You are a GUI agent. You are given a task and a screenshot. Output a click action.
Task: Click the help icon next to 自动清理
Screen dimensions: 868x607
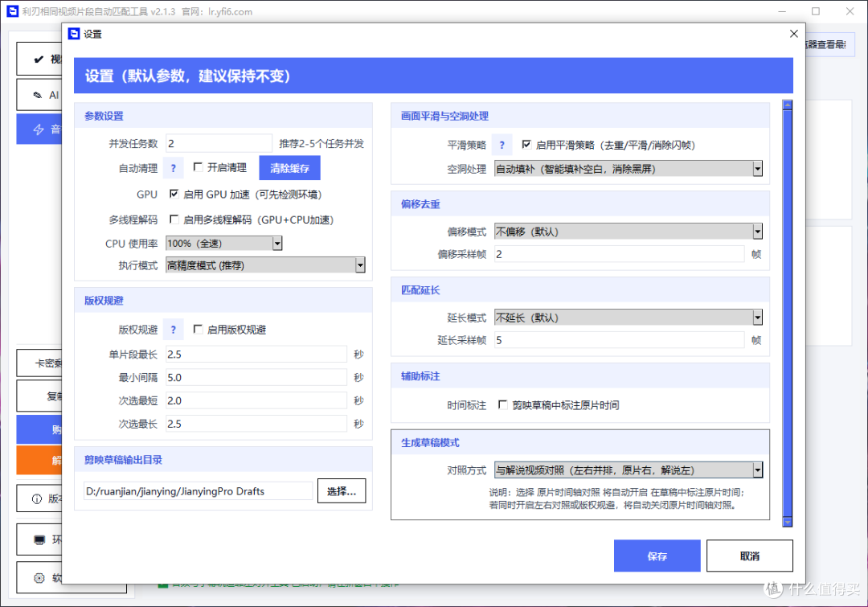click(x=174, y=168)
